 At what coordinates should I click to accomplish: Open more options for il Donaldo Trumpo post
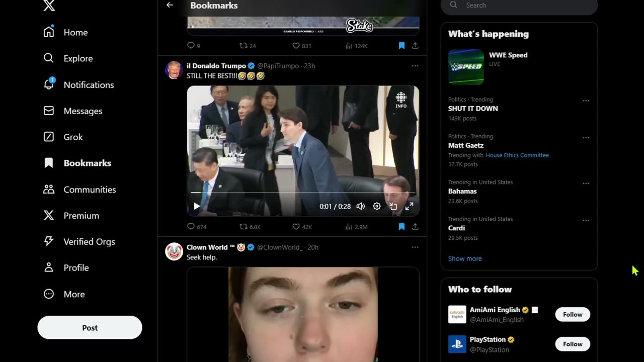[415, 66]
